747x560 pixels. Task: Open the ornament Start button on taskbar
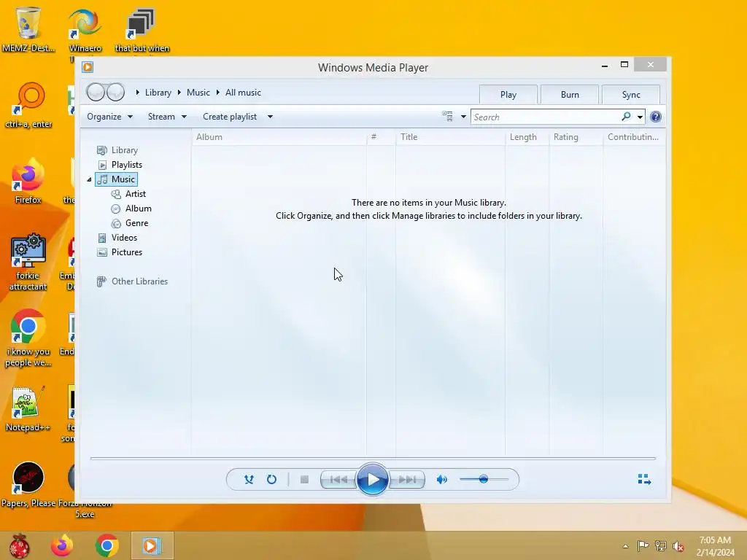tap(19, 545)
